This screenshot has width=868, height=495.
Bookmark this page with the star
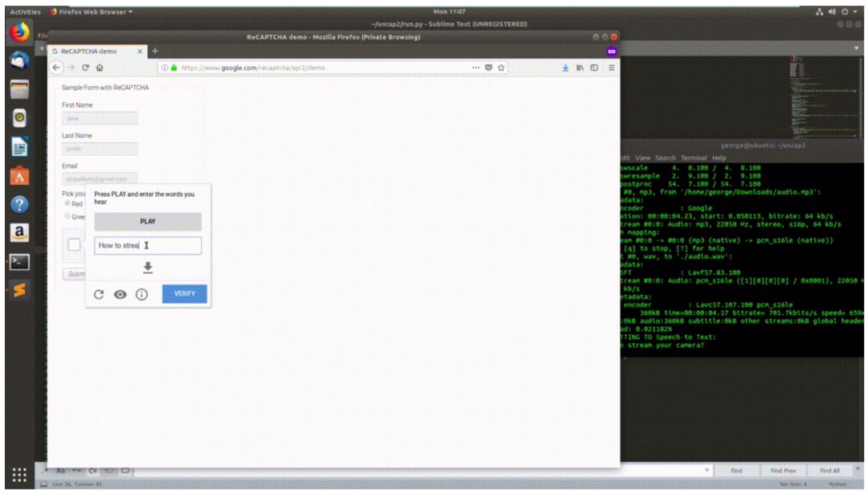(x=501, y=67)
